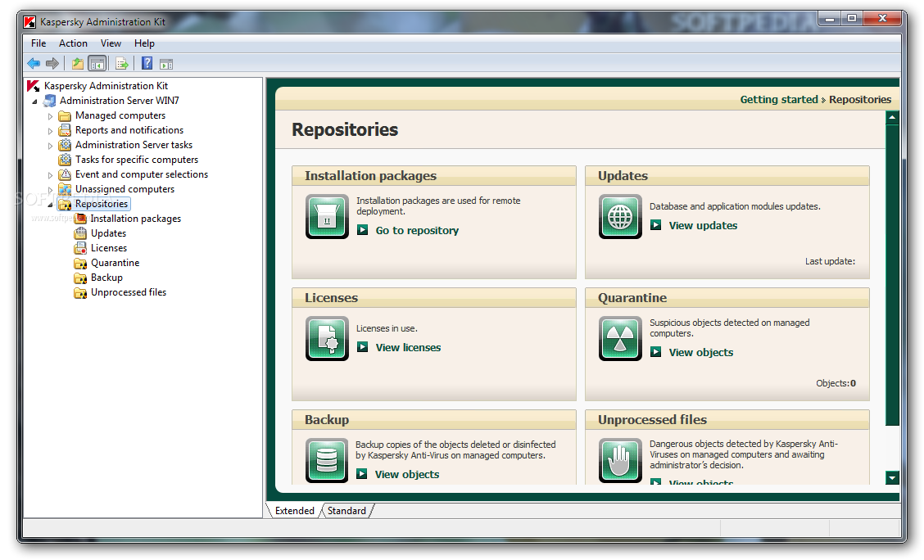Image resolution: width=924 pixels, height=560 pixels.
Task: Select Unprocessed files in the tree
Action: [x=129, y=292]
